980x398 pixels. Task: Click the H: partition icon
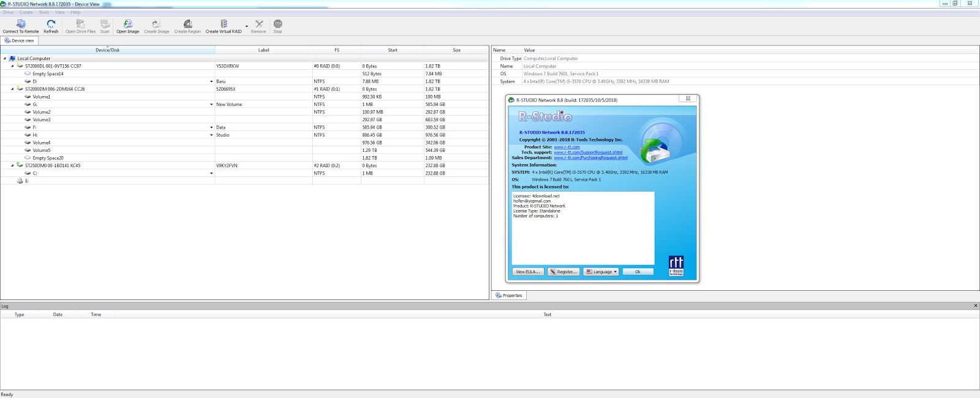click(x=28, y=135)
